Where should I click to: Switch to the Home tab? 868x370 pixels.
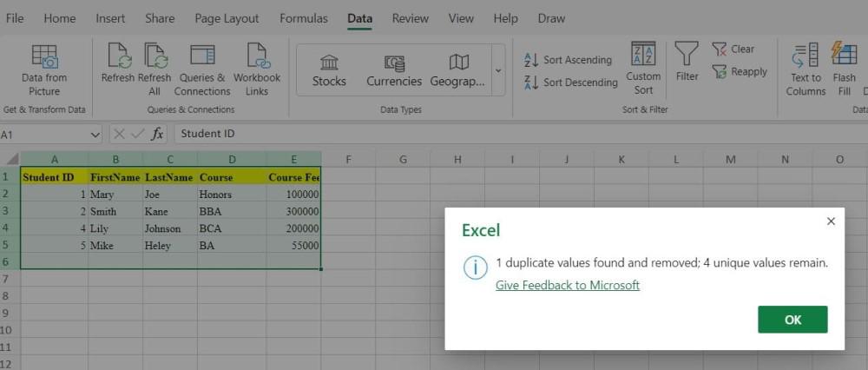59,18
